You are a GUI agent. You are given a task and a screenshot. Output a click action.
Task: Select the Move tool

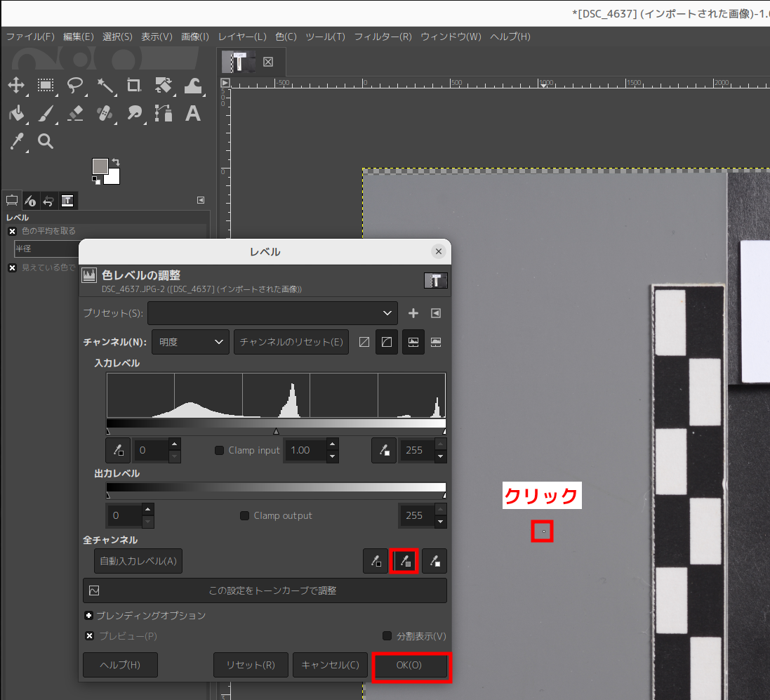pyautogui.click(x=16, y=85)
